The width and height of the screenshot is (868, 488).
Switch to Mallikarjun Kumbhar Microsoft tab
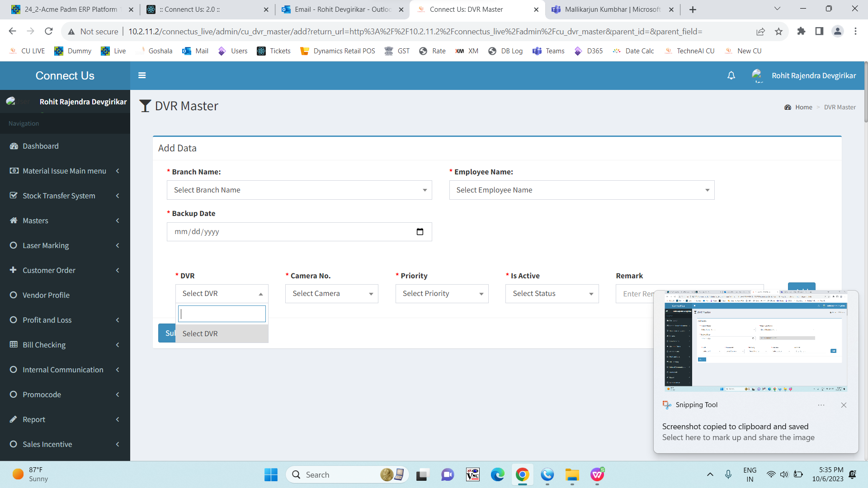coord(613,9)
